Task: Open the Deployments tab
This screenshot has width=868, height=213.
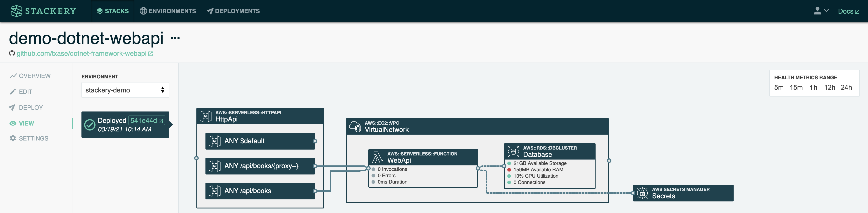Action: [233, 11]
